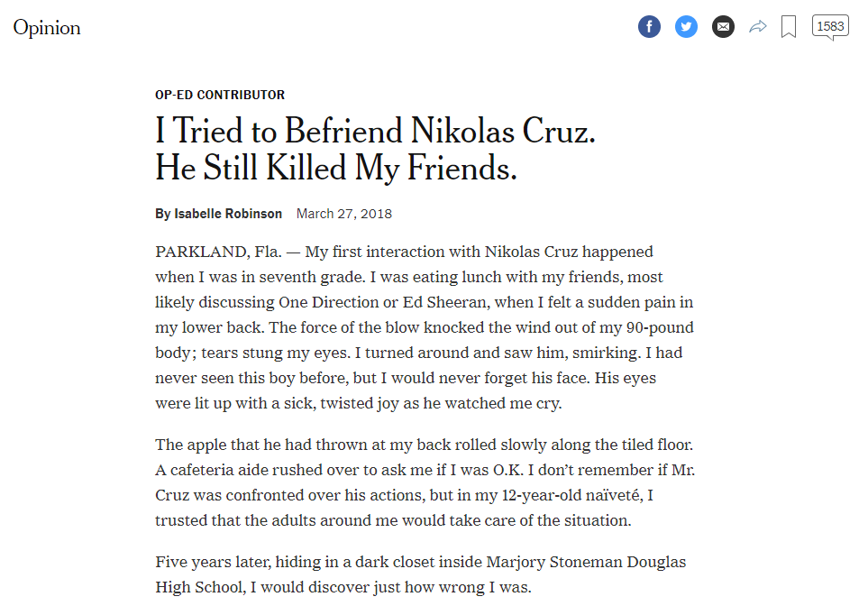Open more share options arrow
Viewport: 868px width, 615px height.
pyautogui.click(x=758, y=26)
